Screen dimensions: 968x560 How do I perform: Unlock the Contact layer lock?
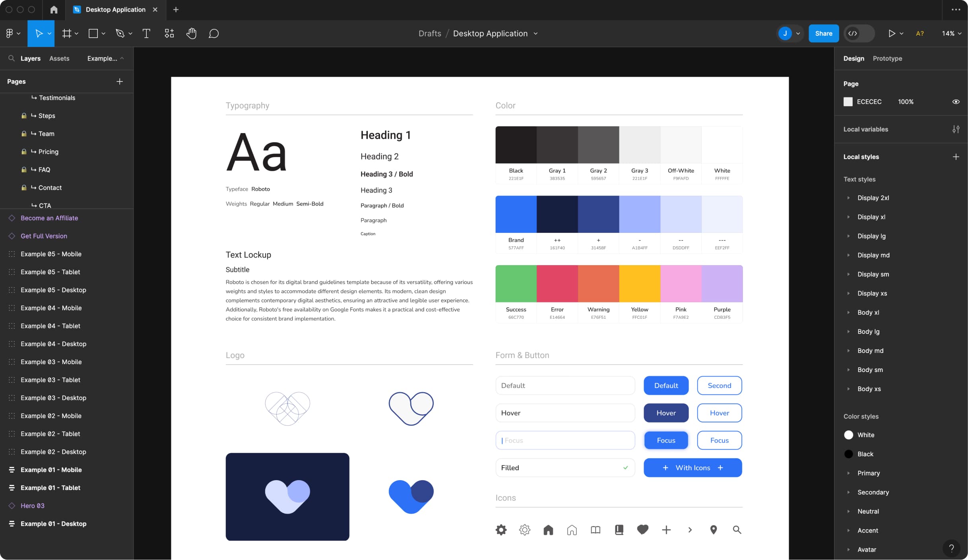[24, 188]
